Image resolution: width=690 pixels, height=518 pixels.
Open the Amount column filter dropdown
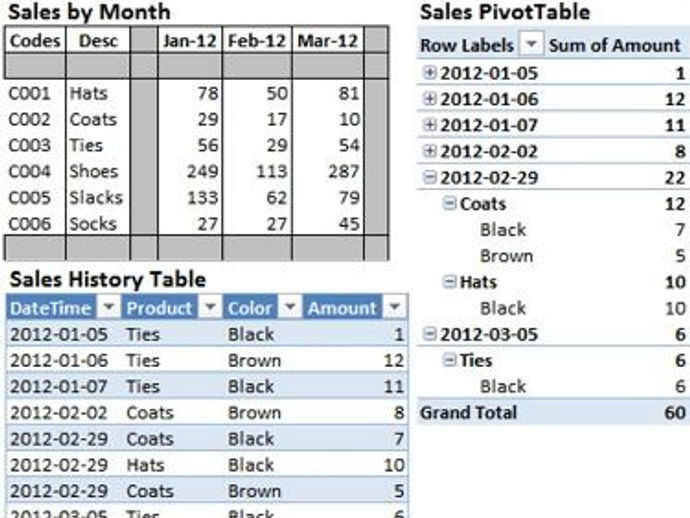pyautogui.click(x=394, y=307)
